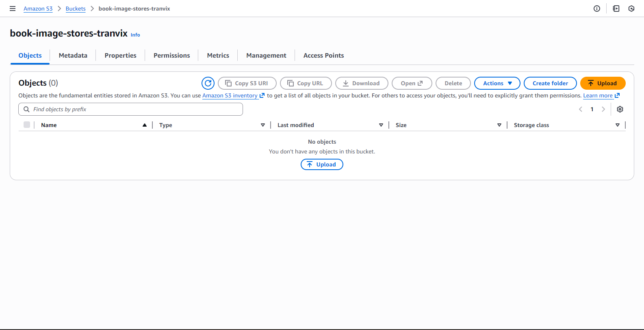Click the Delete button
Image resolution: width=644 pixels, height=330 pixels.
(x=453, y=83)
